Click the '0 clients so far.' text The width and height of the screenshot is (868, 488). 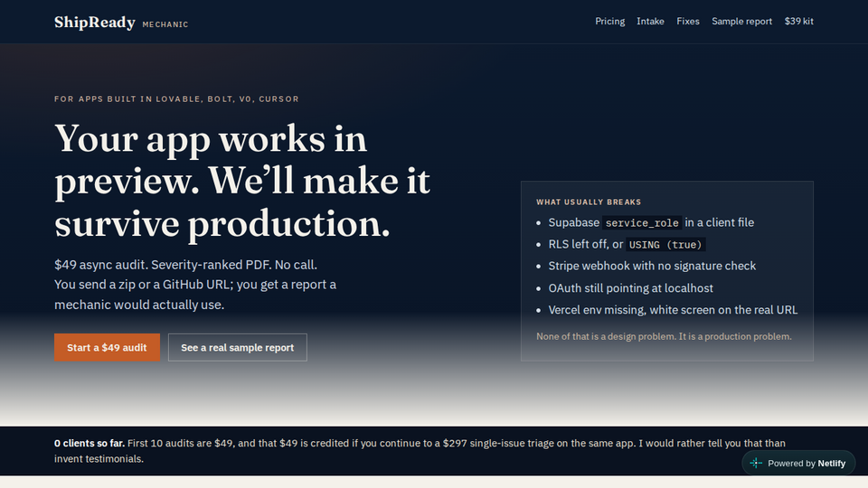(x=90, y=443)
